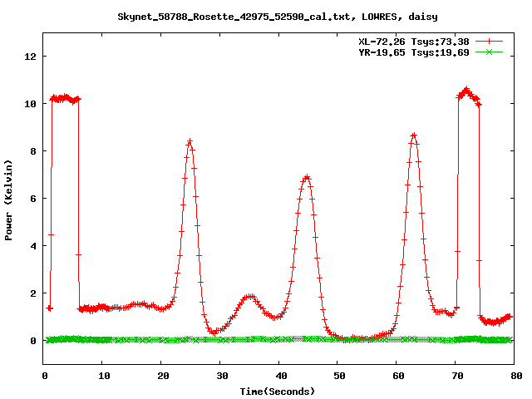Click the x-axis tick label 40
The height and width of the screenshot is (399, 532).
pyautogui.click(x=281, y=376)
